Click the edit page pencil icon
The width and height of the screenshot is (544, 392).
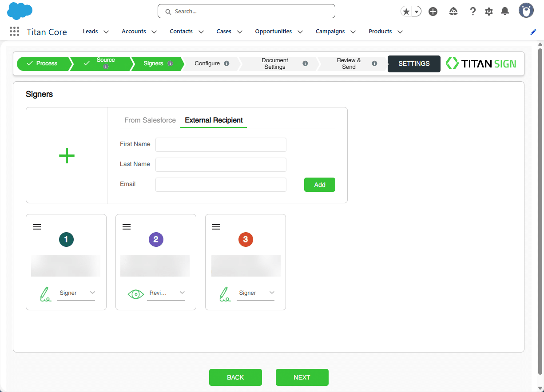point(533,32)
